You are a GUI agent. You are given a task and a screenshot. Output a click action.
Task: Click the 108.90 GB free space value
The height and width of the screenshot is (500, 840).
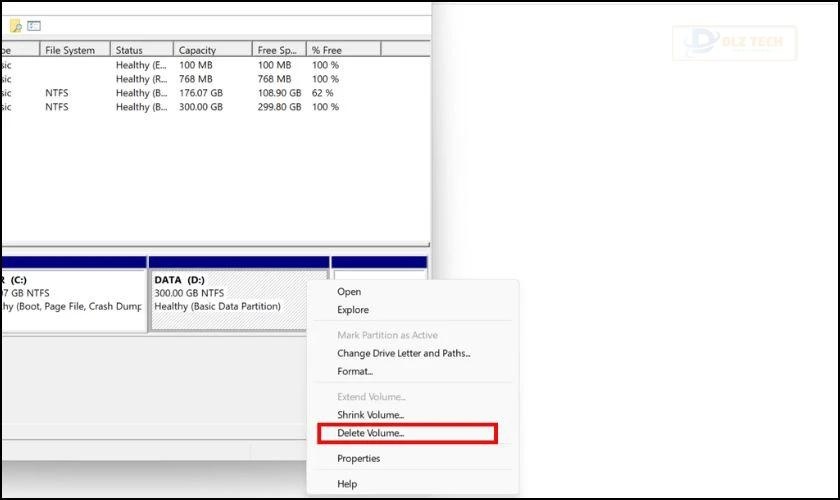click(x=279, y=93)
